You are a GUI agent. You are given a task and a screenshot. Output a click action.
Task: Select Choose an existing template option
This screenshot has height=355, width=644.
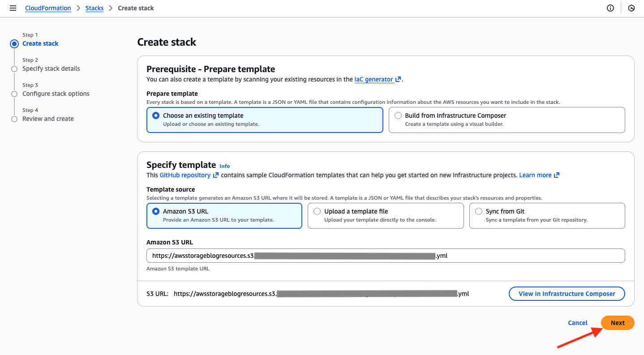(155, 115)
